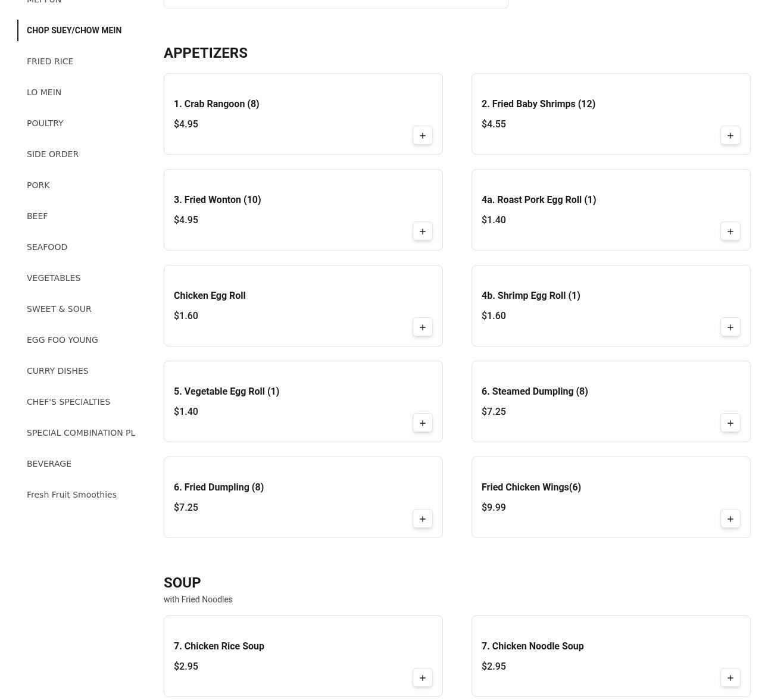Go to Fried Rice menu category
This screenshot has height=700, width=768.
pyautogui.click(x=50, y=61)
